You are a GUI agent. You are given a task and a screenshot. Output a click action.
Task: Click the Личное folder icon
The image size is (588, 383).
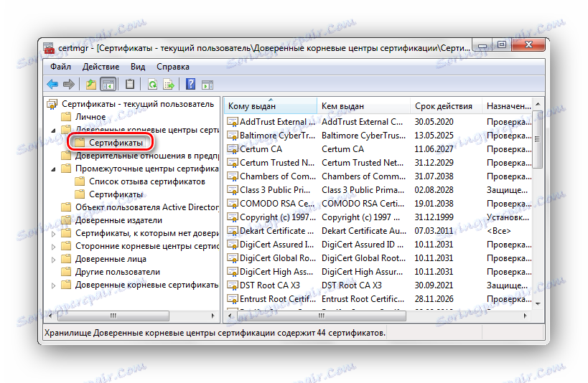pyautogui.click(x=66, y=116)
